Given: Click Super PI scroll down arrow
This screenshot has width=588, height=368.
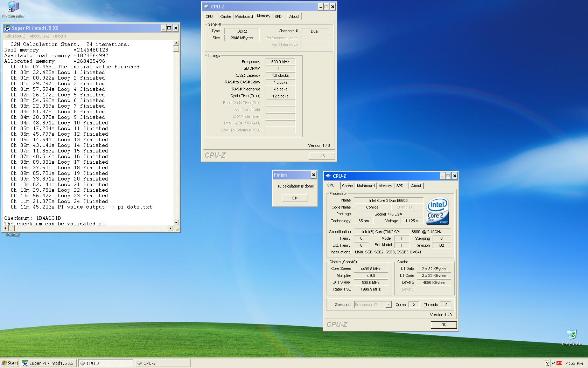Looking at the screenshot, I should point(176,223).
